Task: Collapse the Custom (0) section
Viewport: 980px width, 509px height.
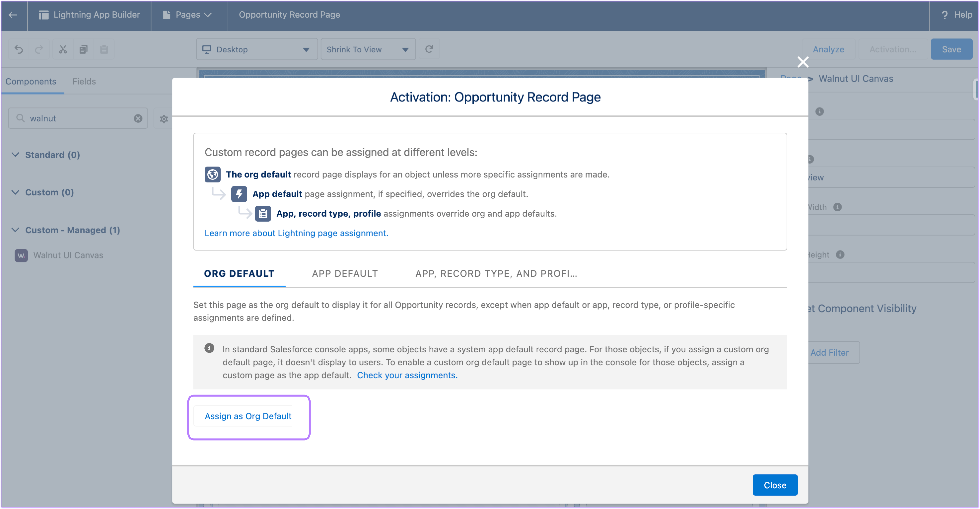Action: (15, 192)
